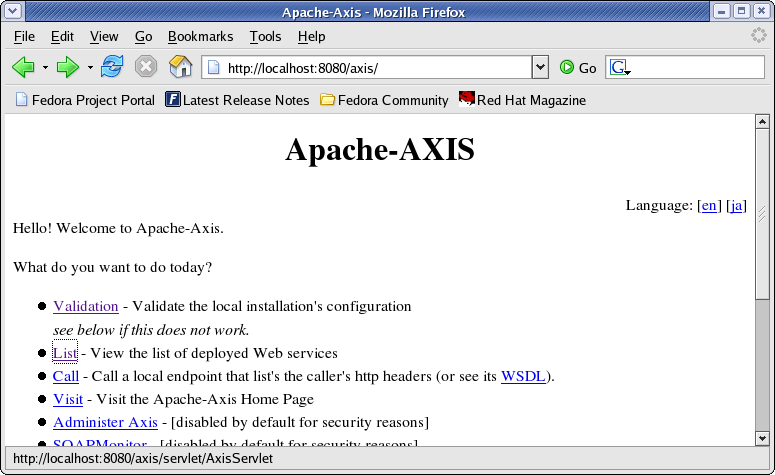Follow the List link
This screenshot has height=475, width=775.
(x=65, y=353)
